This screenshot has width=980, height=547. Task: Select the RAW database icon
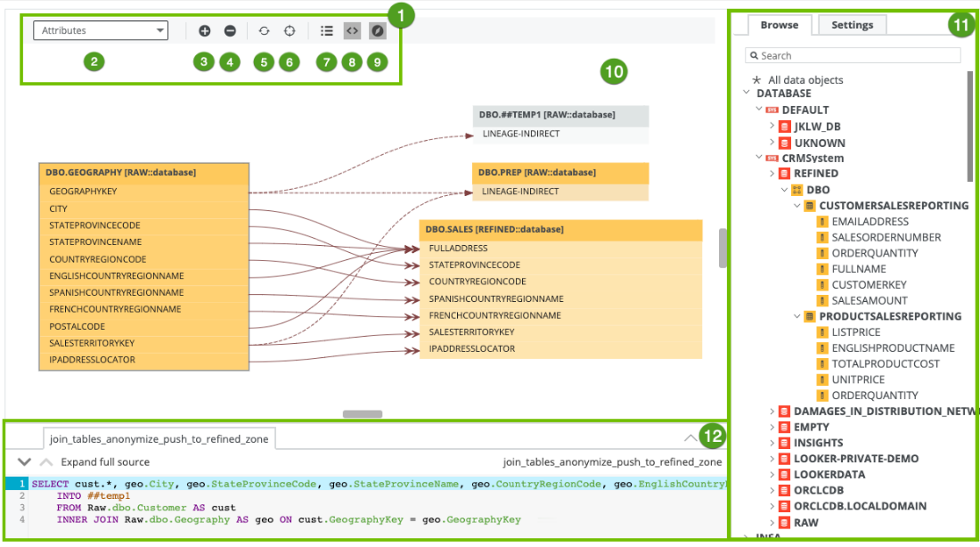click(784, 523)
